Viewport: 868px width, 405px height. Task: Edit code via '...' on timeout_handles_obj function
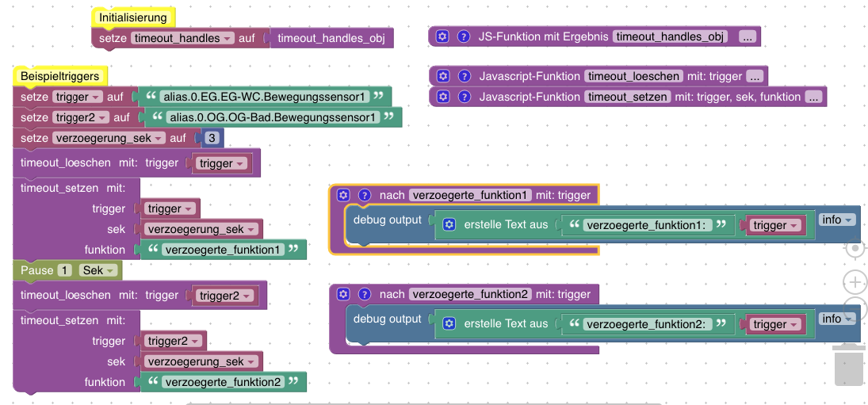748,37
